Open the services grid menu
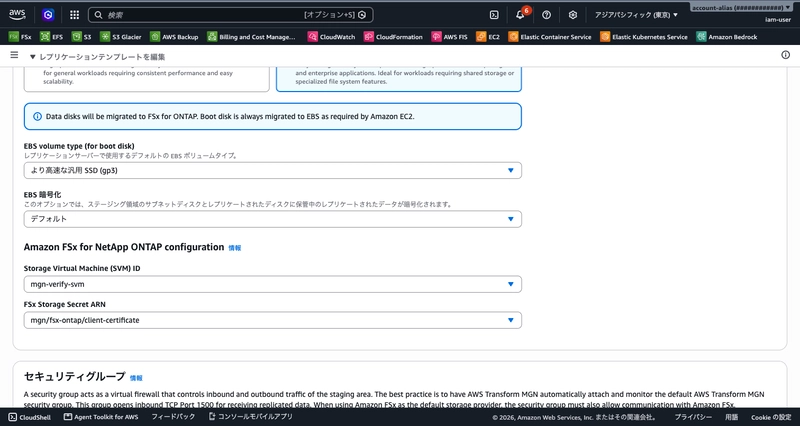 point(74,15)
